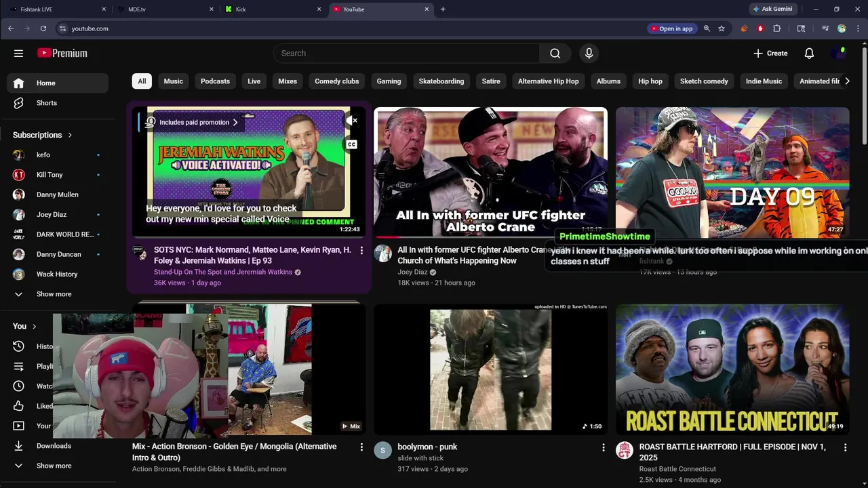Open Joey Diaz subscription in sidebar

pos(58,214)
